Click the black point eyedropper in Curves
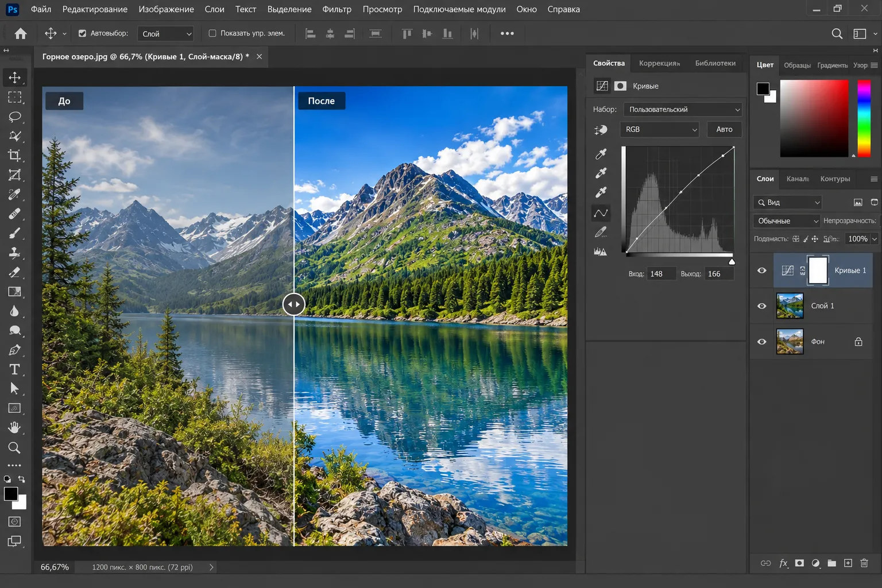882x588 pixels. [601, 154]
